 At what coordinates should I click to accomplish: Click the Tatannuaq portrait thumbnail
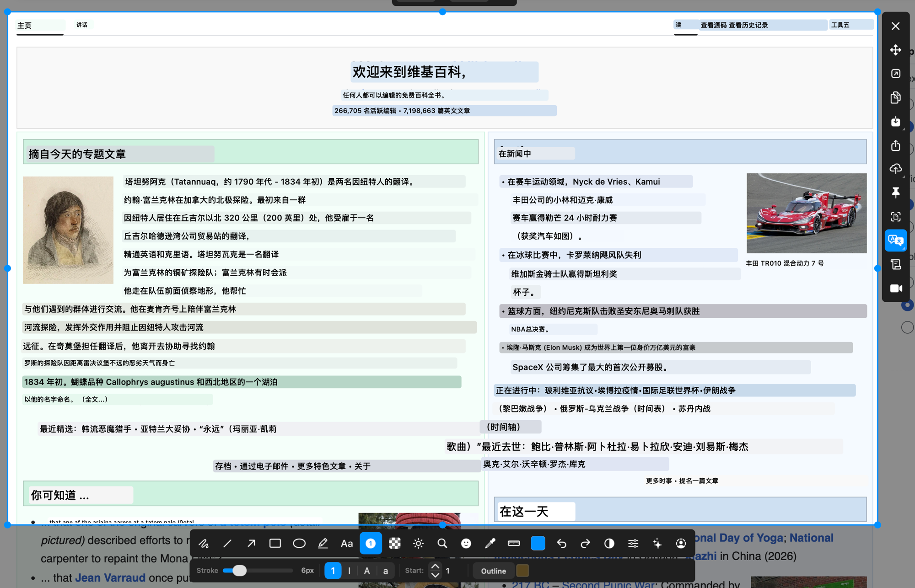coord(68,230)
